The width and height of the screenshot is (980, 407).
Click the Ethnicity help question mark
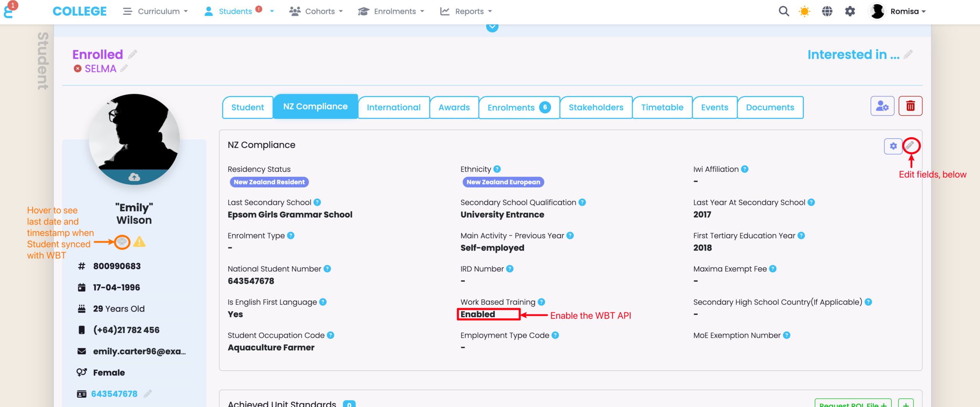coord(497,169)
